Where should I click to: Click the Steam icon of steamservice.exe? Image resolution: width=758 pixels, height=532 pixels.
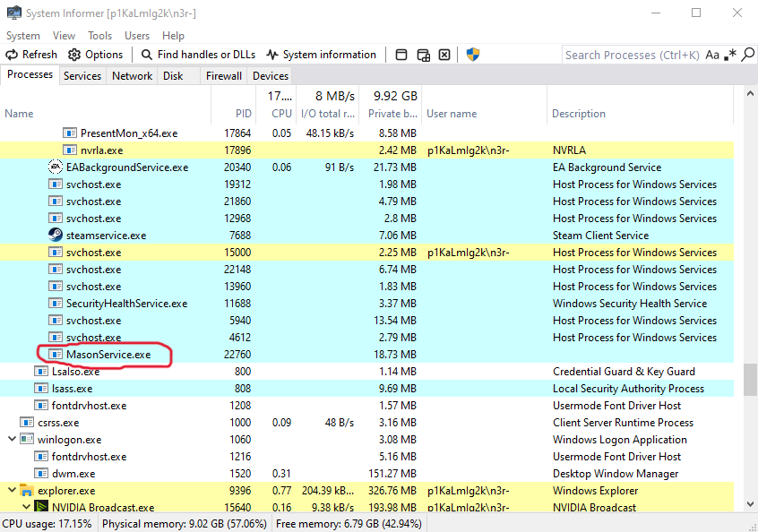click(x=56, y=236)
